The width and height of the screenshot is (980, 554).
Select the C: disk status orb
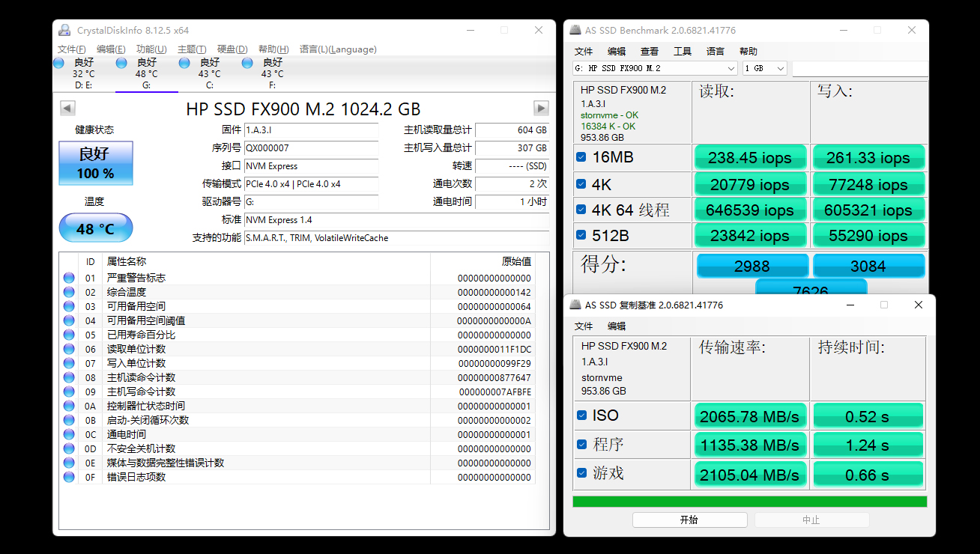click(184, 63)
